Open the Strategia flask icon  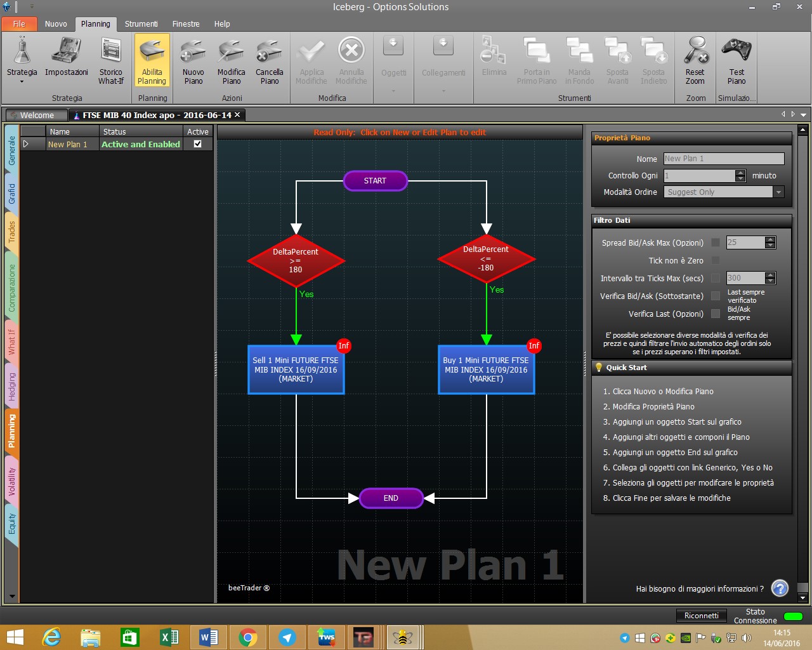coord(22,51)
